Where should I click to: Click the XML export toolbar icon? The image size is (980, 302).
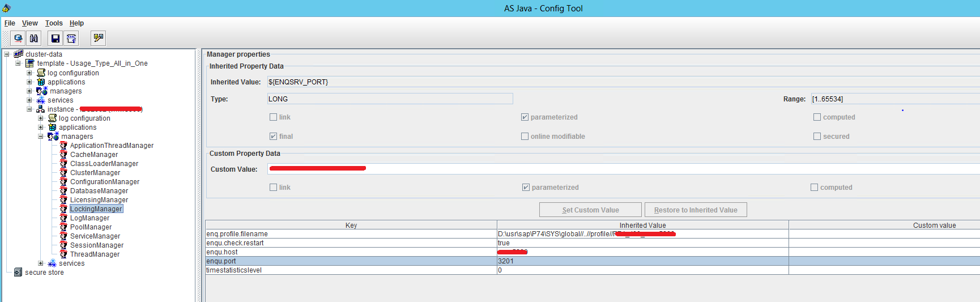point(71,38)
